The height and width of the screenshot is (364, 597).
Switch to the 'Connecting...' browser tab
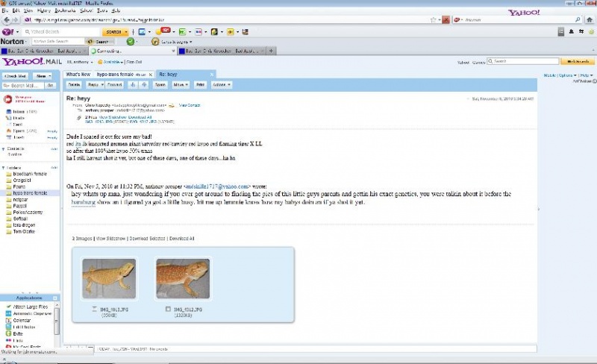click(133, 51)
